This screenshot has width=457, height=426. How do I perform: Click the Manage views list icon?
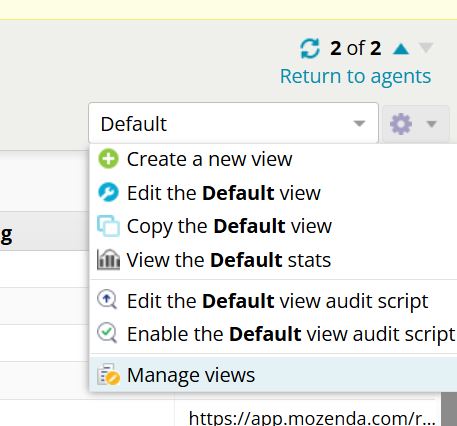point(108,374)
